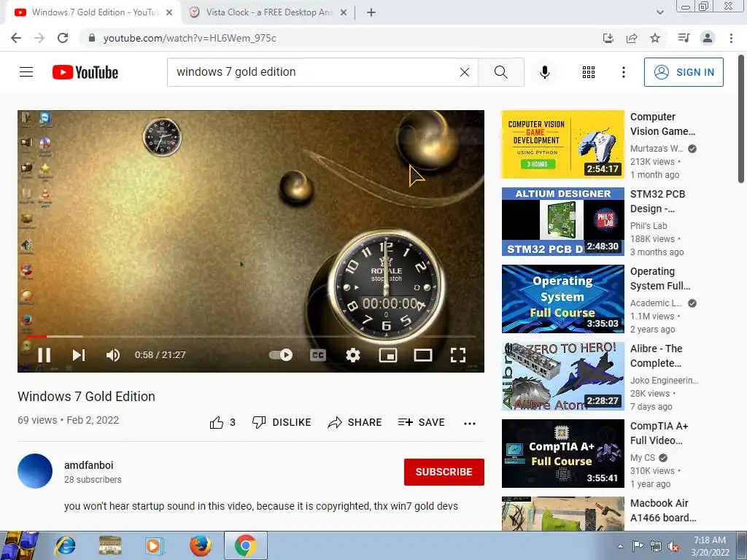Screen dimensions: 747x560
Task: Open taskbar clock showing 7:18 AM
Action: [710, 546]
